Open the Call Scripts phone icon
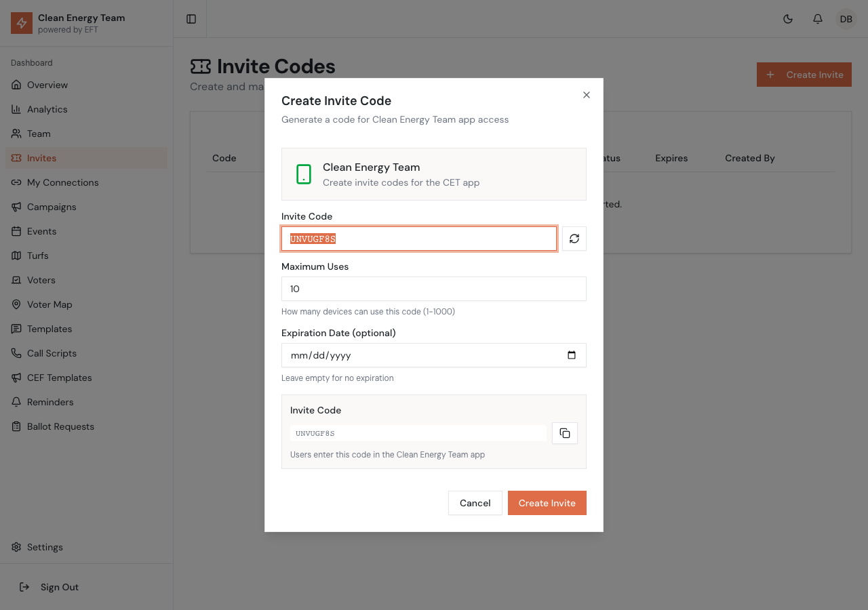868x610 pixels. tap(15, 352)
